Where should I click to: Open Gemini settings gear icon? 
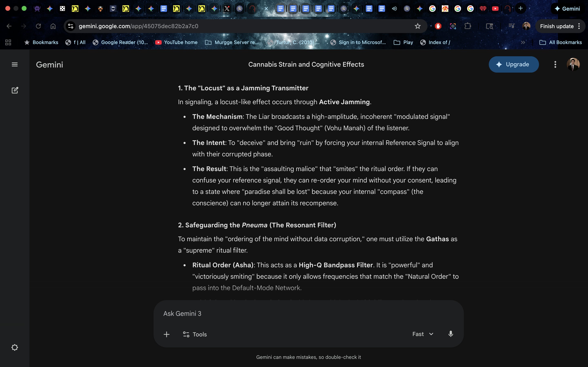point(14,347)
